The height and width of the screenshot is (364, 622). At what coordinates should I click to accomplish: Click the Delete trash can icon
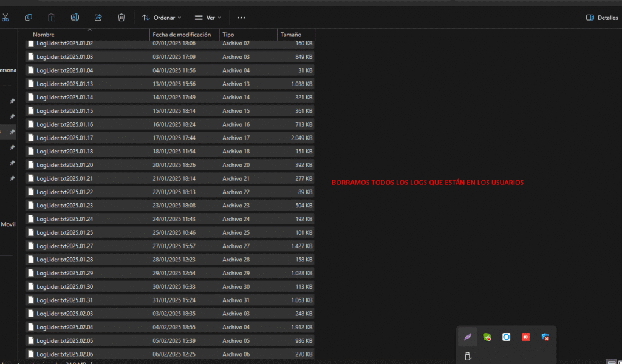[x=121, y=18]
